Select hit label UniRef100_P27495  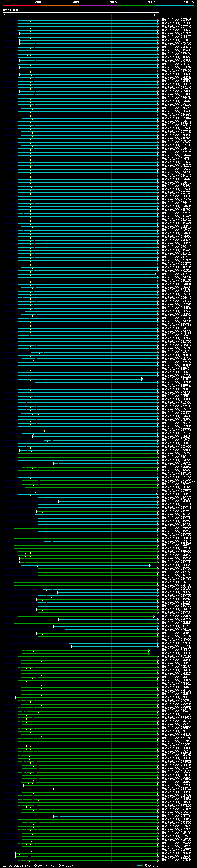tap(177, 71)
